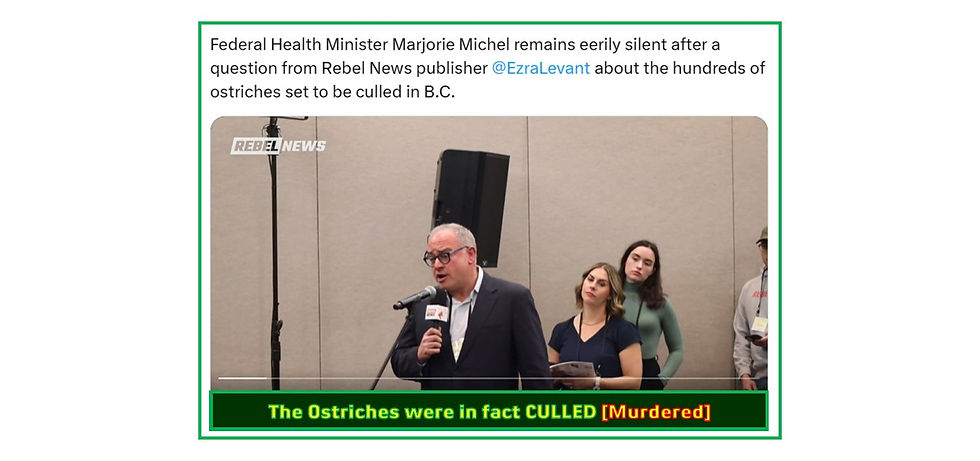Seek along the video progress bar
Image resolution: width=980 pixels, height=461 pixels.
[489, 378]
